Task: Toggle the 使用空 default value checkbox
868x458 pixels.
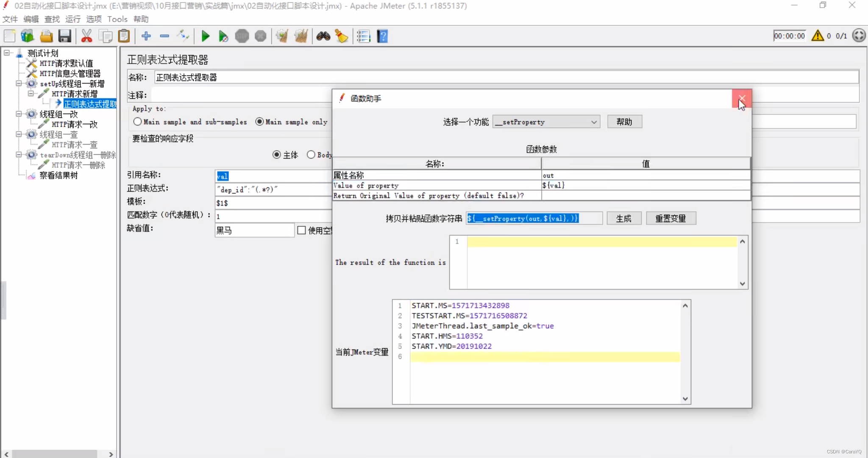Action: 301,230
